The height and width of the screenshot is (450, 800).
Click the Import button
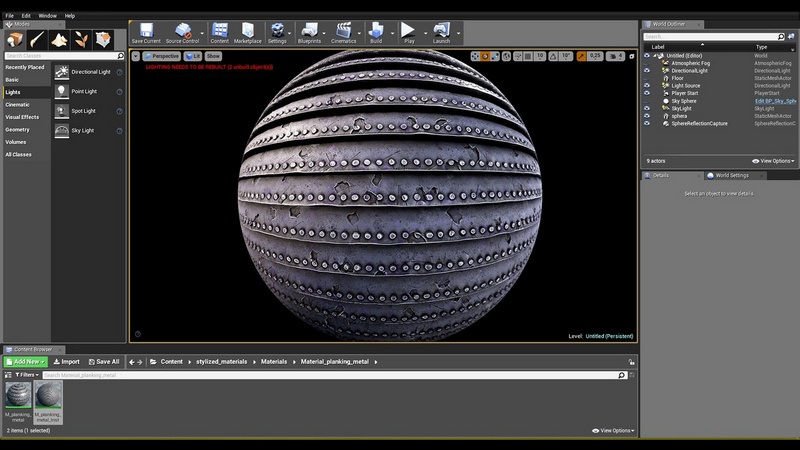coord(66,361)
